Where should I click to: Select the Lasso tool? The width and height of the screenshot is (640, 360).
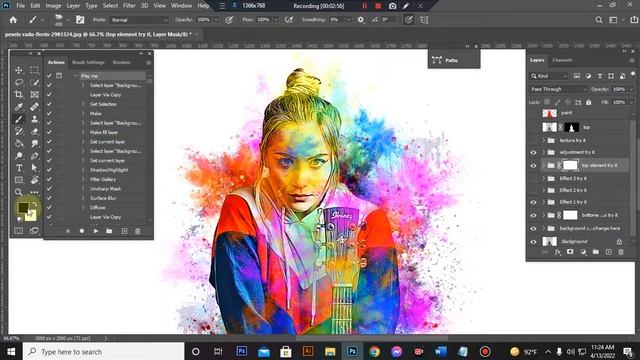point(19,82)
